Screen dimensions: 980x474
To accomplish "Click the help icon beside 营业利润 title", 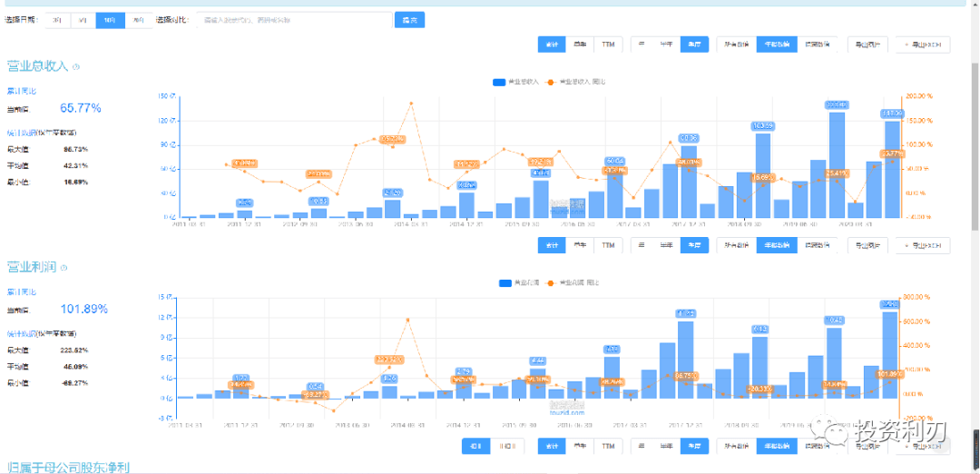I will [x=64, y=267].
